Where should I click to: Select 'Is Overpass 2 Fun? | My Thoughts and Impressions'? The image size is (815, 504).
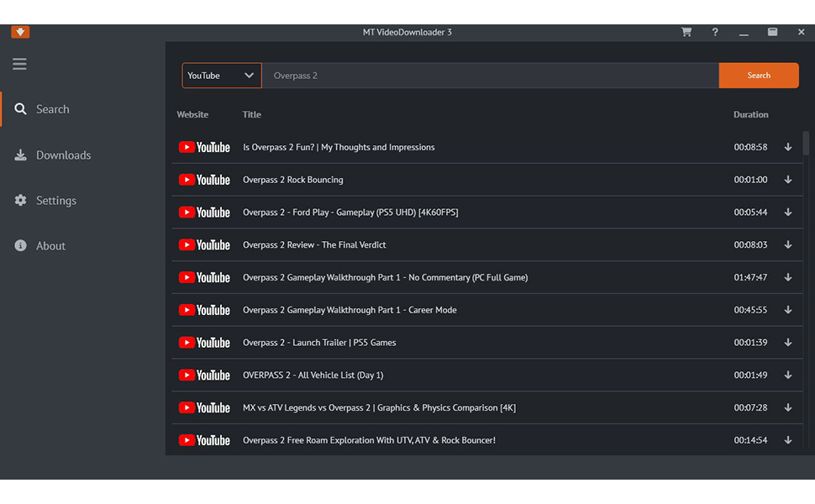[x=339, y=147]
